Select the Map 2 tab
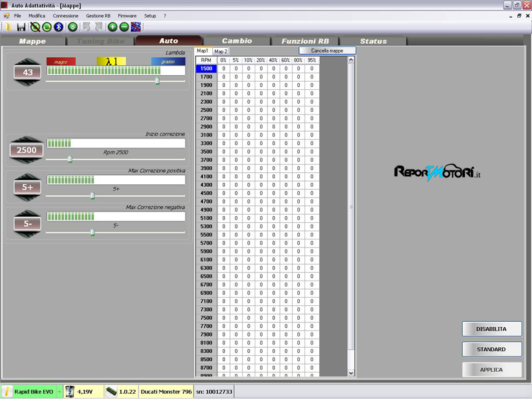Viewport: 532px width, 399px height. pyautogui.click(x=220, y=51)
